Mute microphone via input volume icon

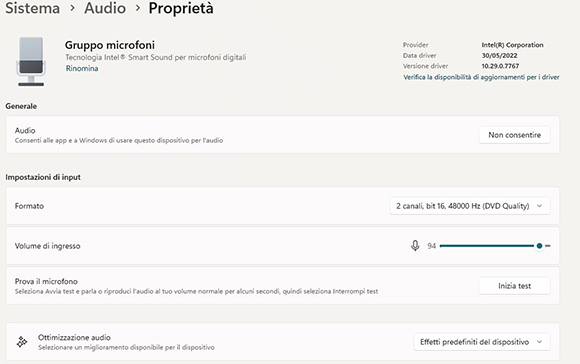(415, 246)
